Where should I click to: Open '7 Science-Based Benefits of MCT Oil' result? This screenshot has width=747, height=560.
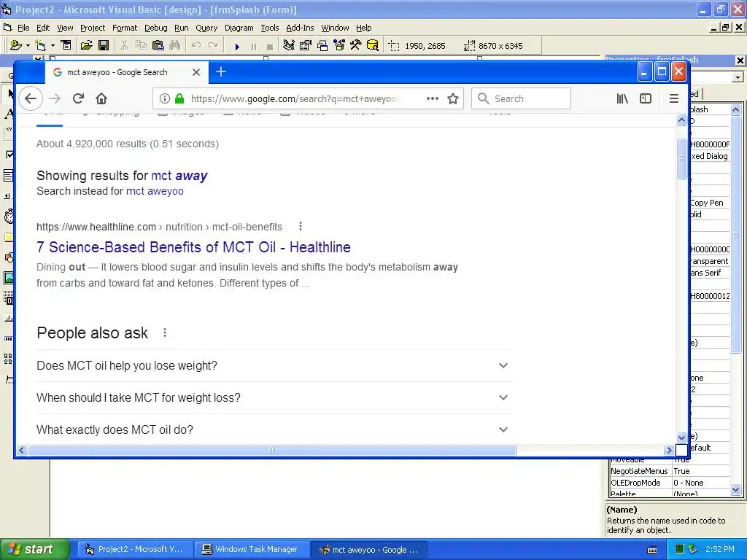click(193, 247)
